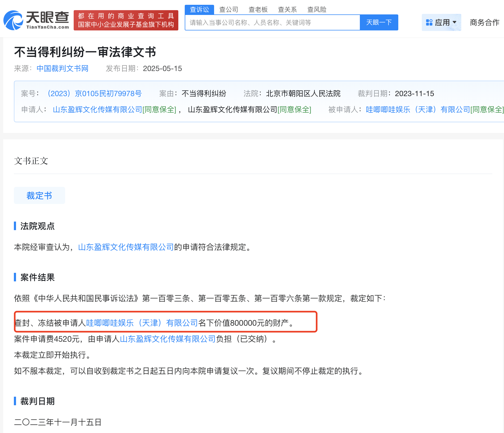Click the red slogan banner beside the logo
Image resolution: width=504 pixels, height=433 pixels.
[126, 20]
